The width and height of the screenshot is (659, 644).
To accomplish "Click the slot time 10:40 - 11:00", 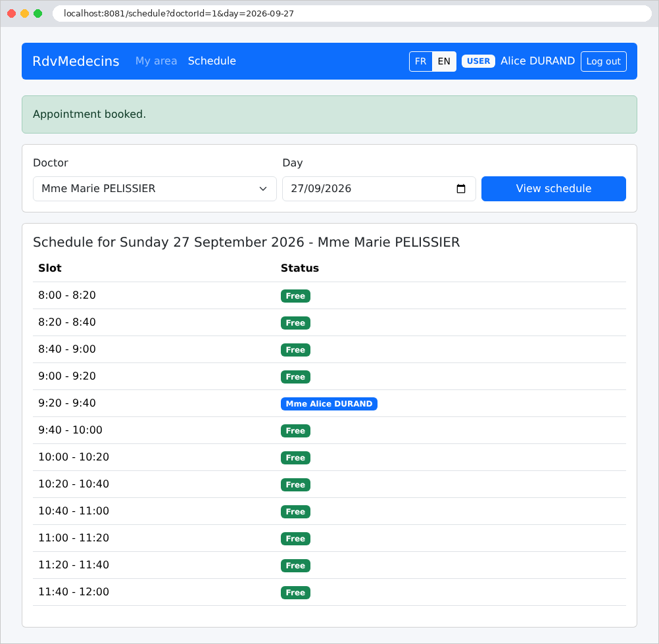I will 74,510.
